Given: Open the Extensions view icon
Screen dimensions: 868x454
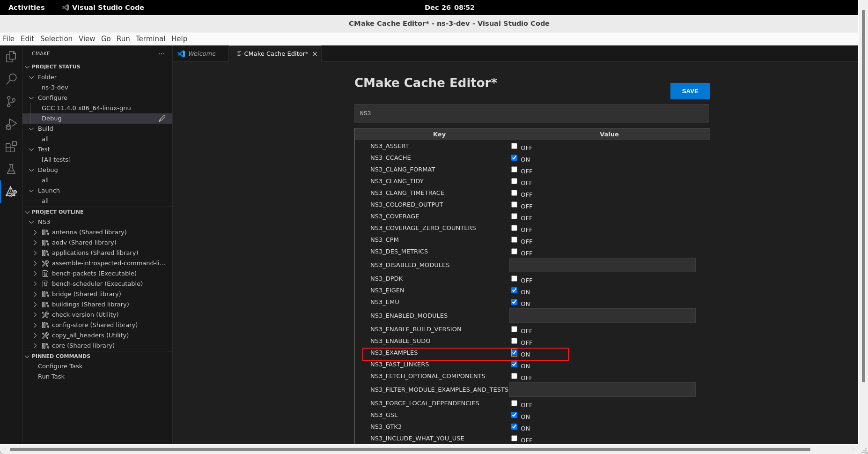Looking at the screenshot, I should click(x=11, y=147).
